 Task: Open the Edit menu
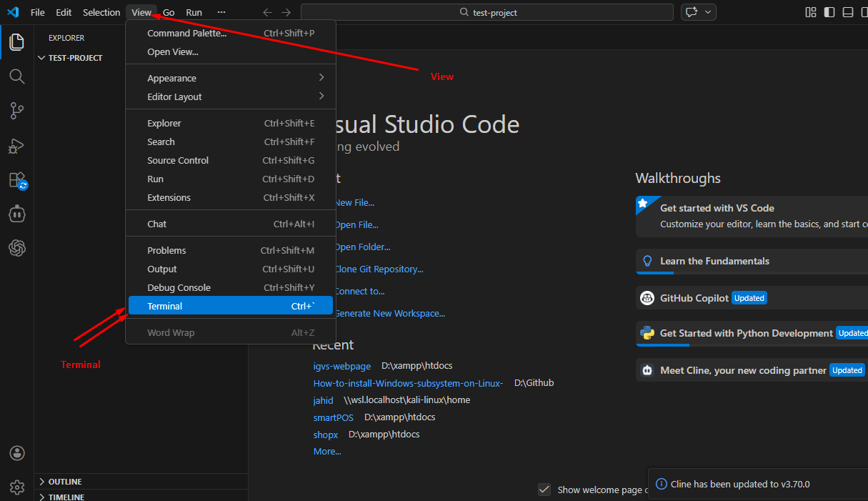click(64, 12)
